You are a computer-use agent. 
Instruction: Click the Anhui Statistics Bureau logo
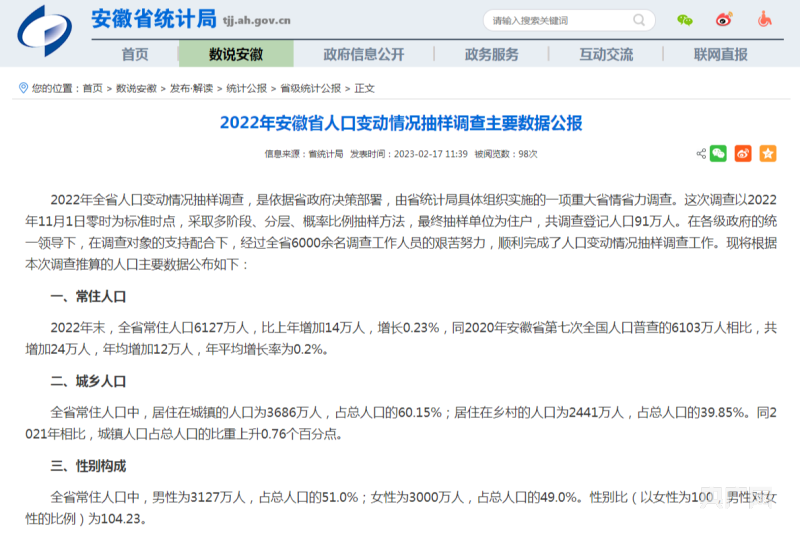tap(44, 28)
